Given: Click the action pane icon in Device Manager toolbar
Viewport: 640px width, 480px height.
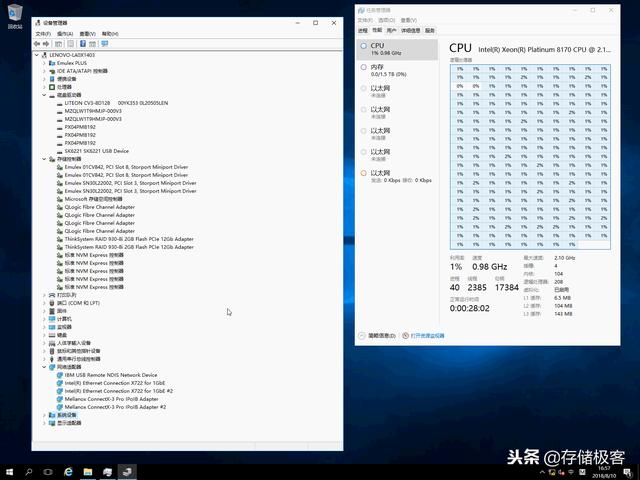Looking at the screenshot, I should coord(93,44).
